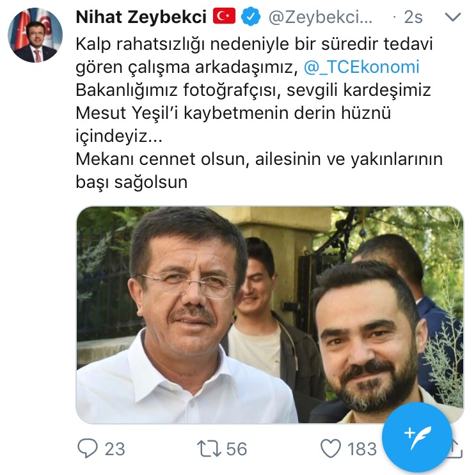Click the blue verified badge

point(250,17)
